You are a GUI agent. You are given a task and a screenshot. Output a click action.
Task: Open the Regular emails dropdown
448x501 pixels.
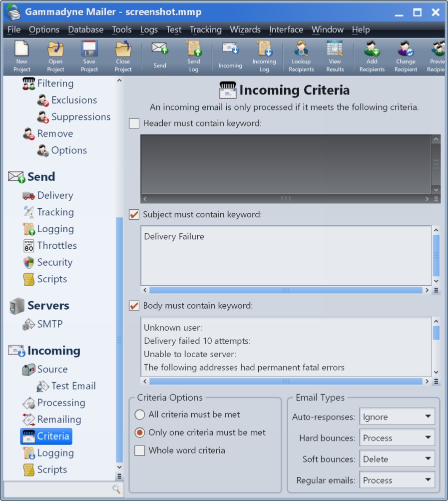pyautogui.click(x=397, y=480)
